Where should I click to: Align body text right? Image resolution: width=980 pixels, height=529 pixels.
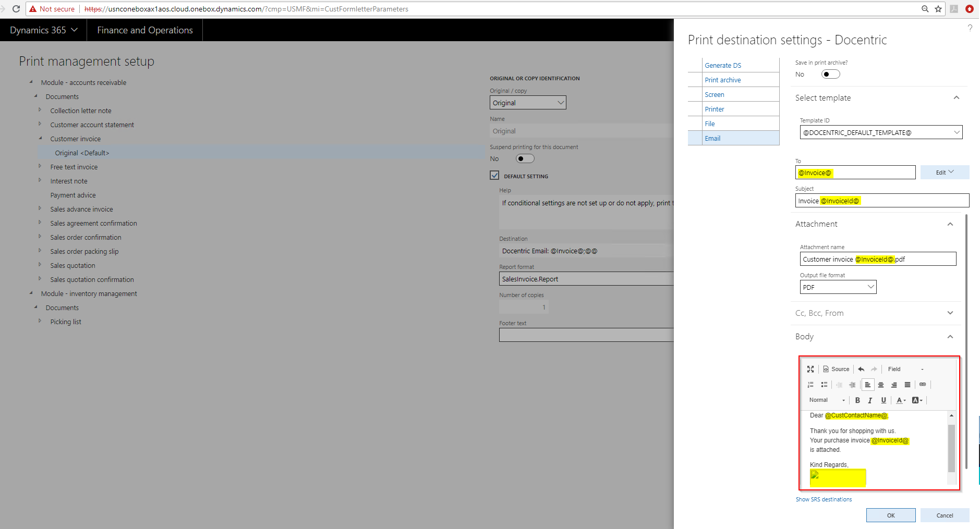tap(894, 385)
